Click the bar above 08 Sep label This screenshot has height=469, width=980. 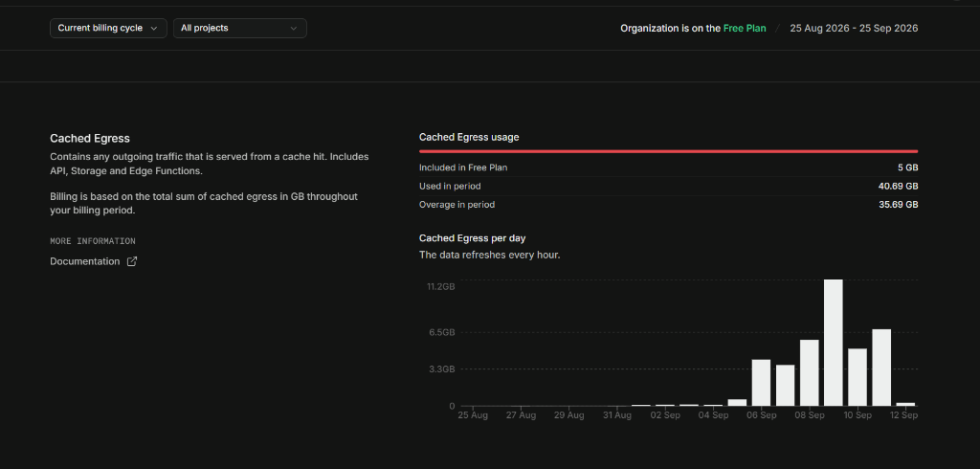point(810,372)
